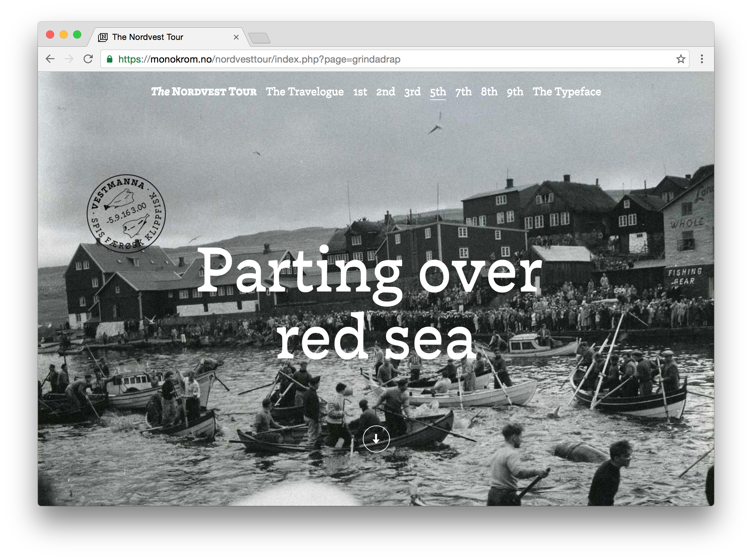Image resolution: width=752 pixels, height=560 pixels.
Task: Navigate to the 3rd day
Action: coord(412,92)
